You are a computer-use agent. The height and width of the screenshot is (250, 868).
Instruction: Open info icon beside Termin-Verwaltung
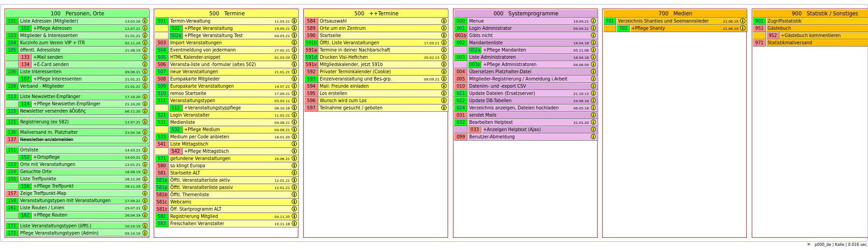coord(294,21)
